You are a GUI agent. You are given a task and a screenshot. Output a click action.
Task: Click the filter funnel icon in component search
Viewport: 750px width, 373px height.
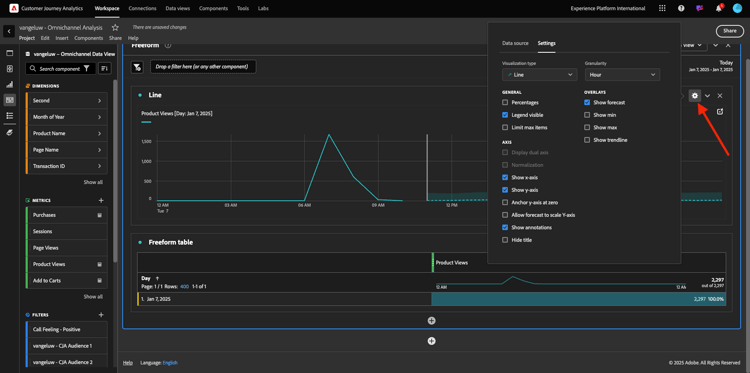[86, 69]
